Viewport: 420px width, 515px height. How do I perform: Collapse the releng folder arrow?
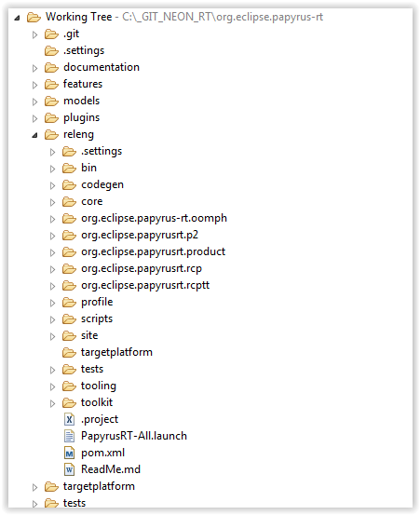point(34,135)
